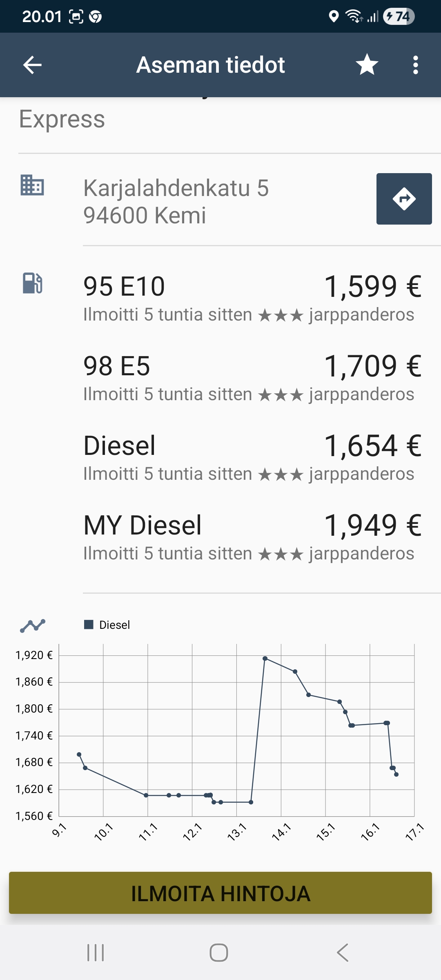Select the 95 E10 price row
This screenshot has height=980, width=441.
[x=252, y=297]
